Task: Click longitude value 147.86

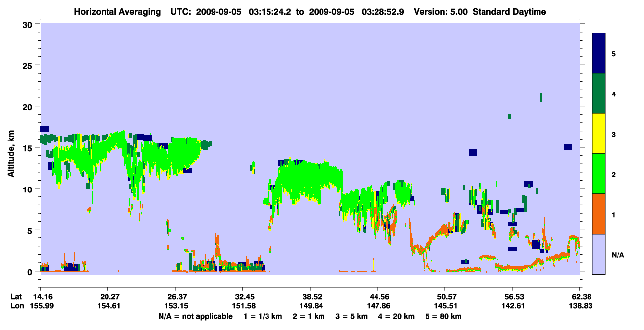Action: [x=377, y=306]
